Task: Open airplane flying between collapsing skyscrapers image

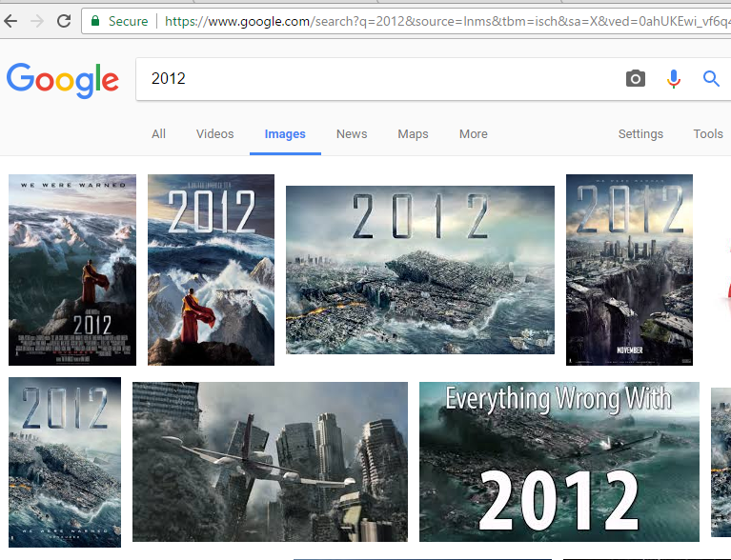Action: coord(270,462)
